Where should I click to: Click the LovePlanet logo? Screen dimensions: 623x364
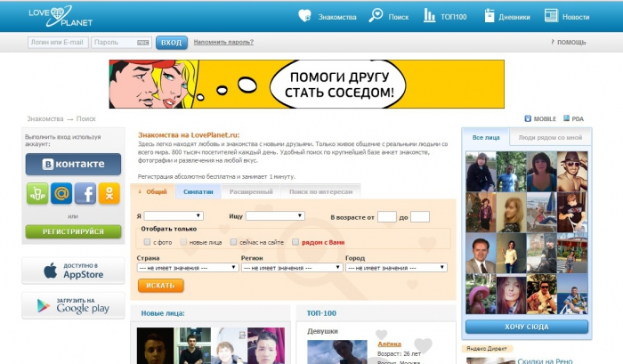coord(61,16)
